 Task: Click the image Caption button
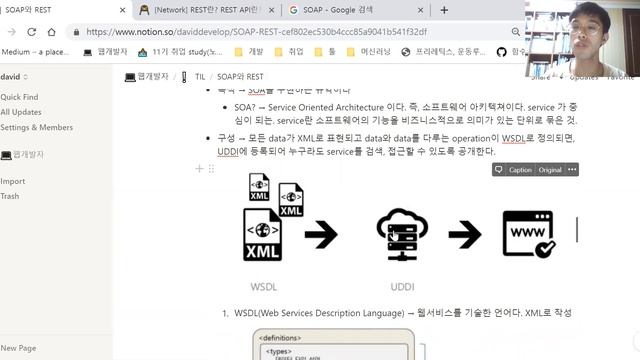(520, 170)
